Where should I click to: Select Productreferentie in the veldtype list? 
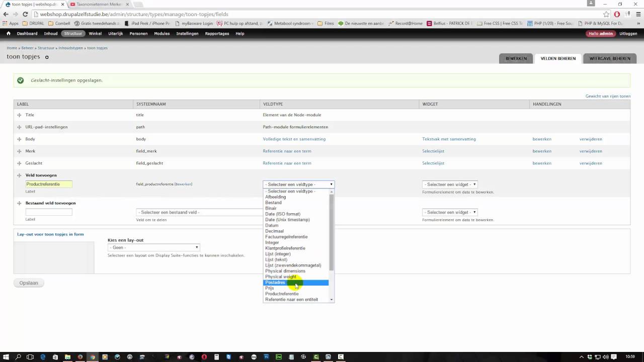pyautogui.click(x=296, y=294)
